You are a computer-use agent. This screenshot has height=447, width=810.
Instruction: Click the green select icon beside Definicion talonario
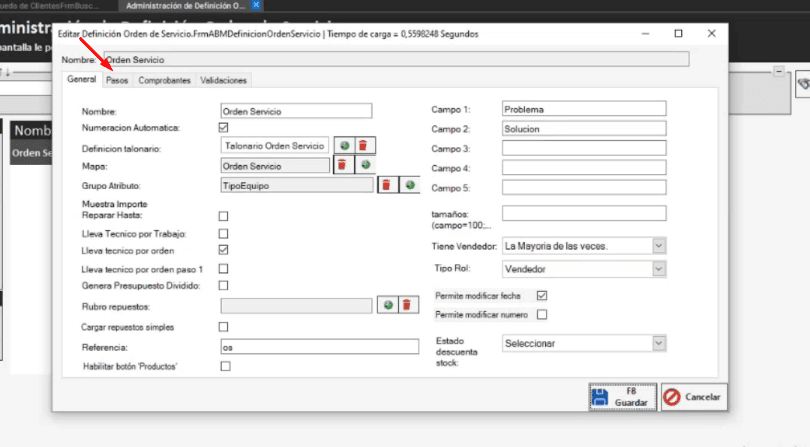343,146
